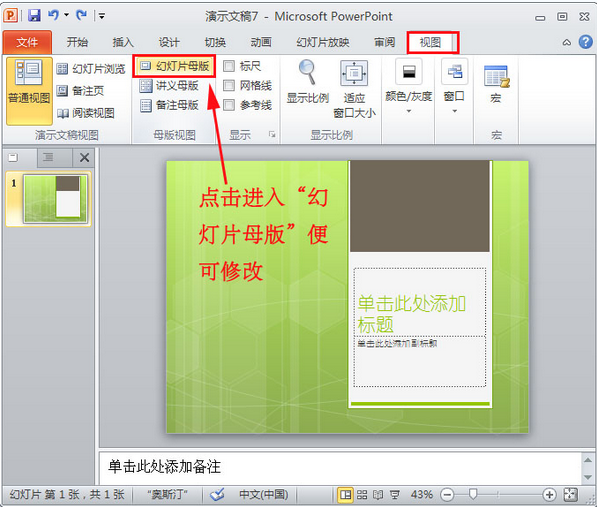Click the 43% zoom level button
597x507 pixels.
tap(421, 495)
